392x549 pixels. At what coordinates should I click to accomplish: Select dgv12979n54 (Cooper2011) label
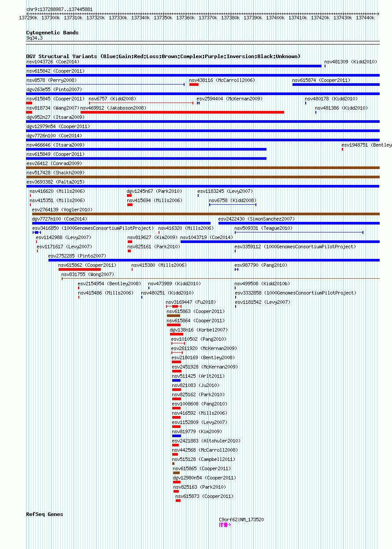58,127
